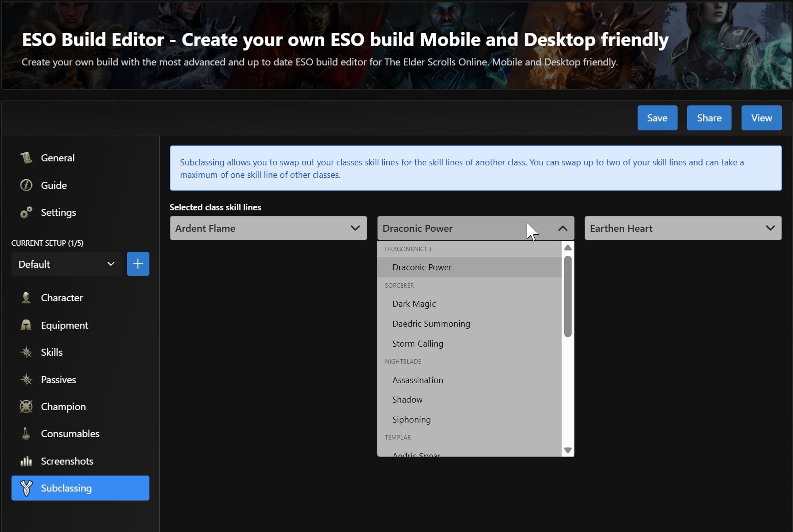Open the Character section

[x=80, y=298]
